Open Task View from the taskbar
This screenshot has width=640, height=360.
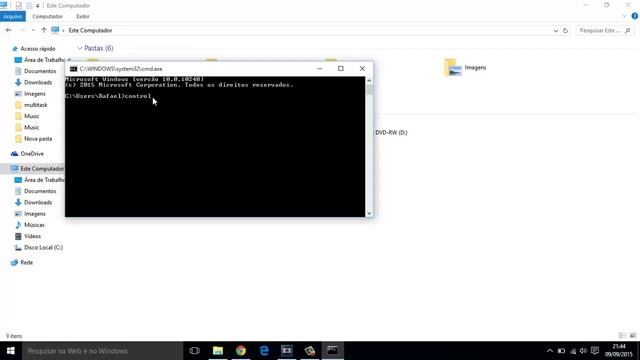pos(195,351)
